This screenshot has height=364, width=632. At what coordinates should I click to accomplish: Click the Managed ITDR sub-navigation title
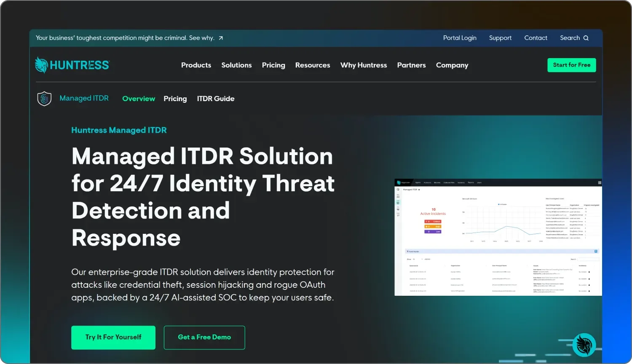[84, 98]
